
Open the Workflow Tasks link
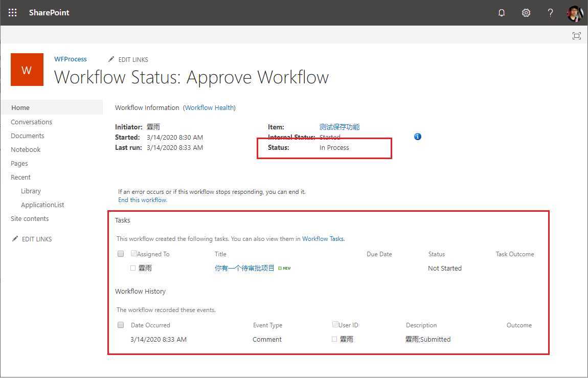pos(323,238)
